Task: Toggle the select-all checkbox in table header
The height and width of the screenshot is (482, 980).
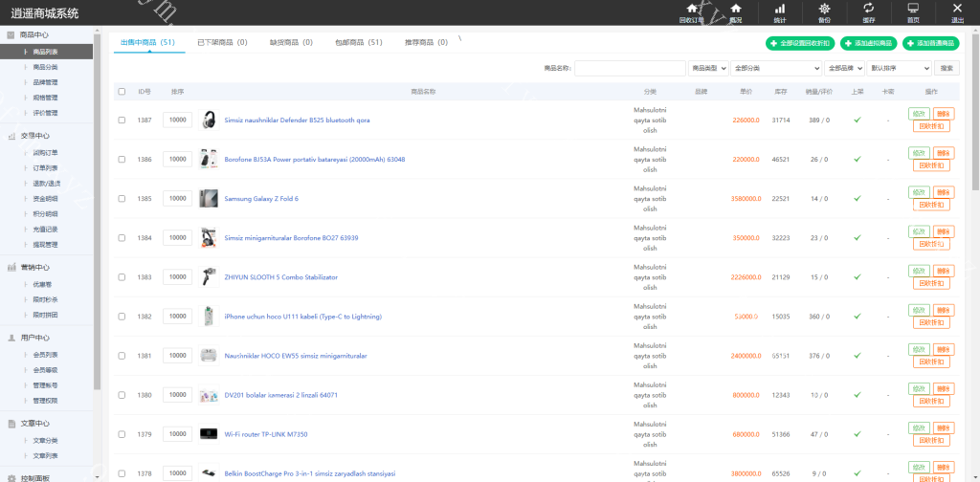Action: click(122, 91)
